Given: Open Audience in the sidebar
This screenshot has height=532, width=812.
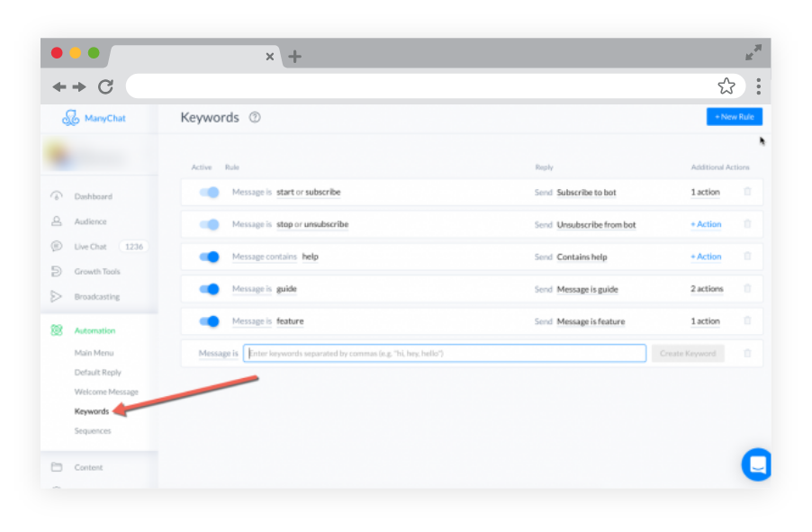Looking at the screenshot, I should pyautogui.click(x=90, y=221).
